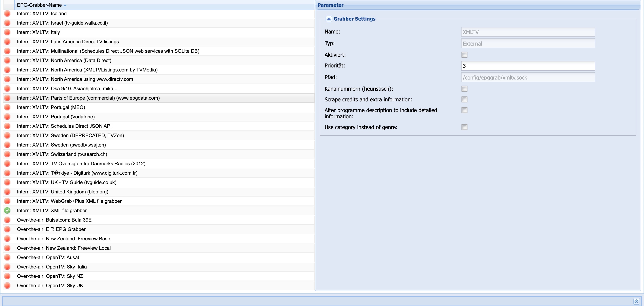Viewport: 644px width, 306px height.
Task: Click the Typ field showing External
Action: tap(528, 44)
